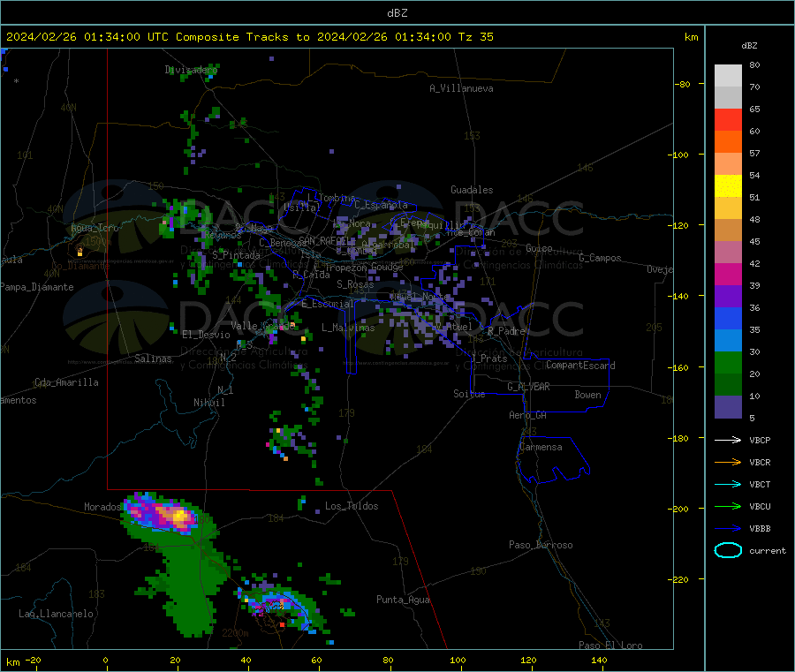Click the red echo pixel above 2200m label

tap(282, 625)
